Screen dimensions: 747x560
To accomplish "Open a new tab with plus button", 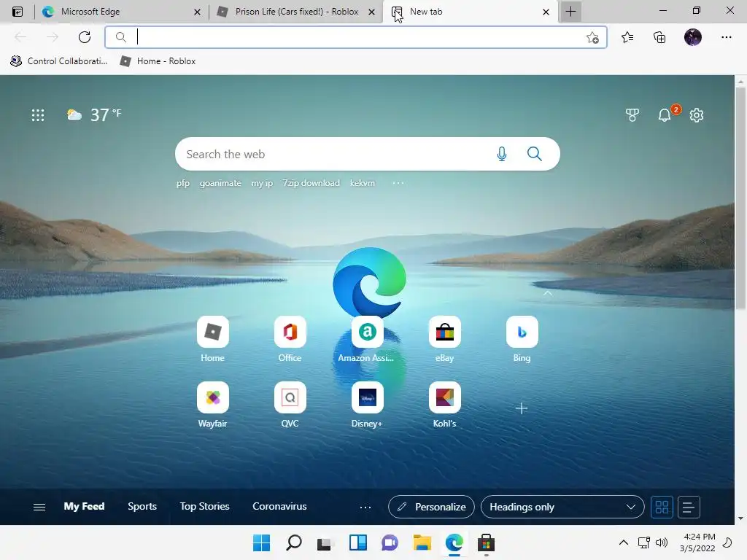I will coord(570,12).
